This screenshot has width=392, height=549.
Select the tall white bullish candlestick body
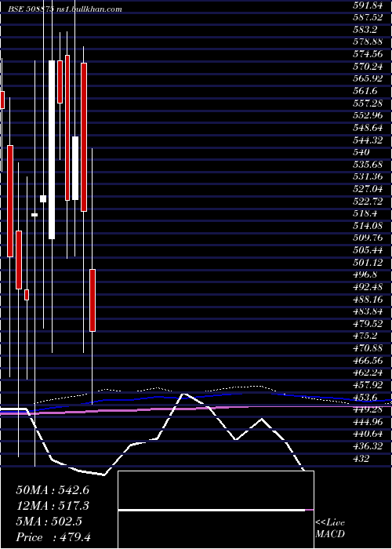52,150
